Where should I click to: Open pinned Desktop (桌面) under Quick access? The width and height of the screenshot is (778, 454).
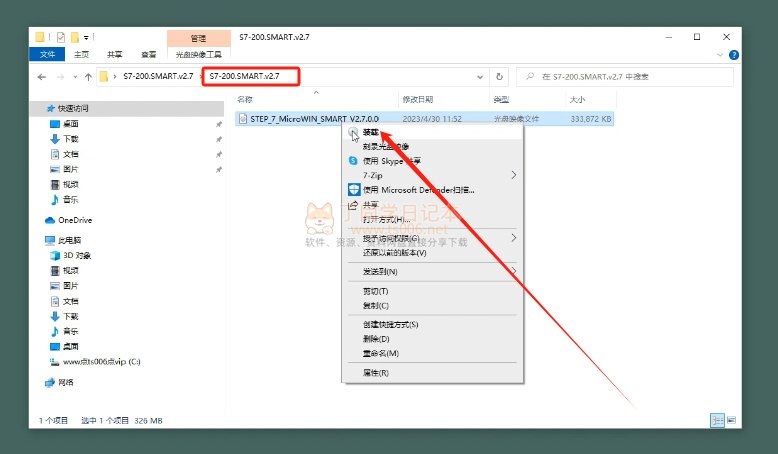point(70,124)
